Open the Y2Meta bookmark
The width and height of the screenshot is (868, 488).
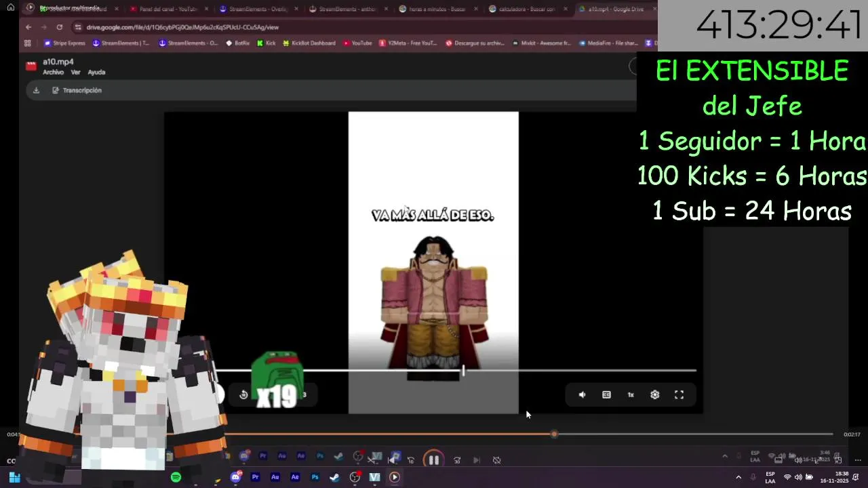[x=408, y=43]
